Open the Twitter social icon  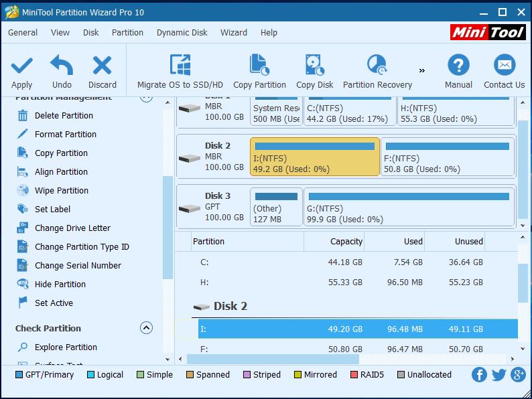498,375
